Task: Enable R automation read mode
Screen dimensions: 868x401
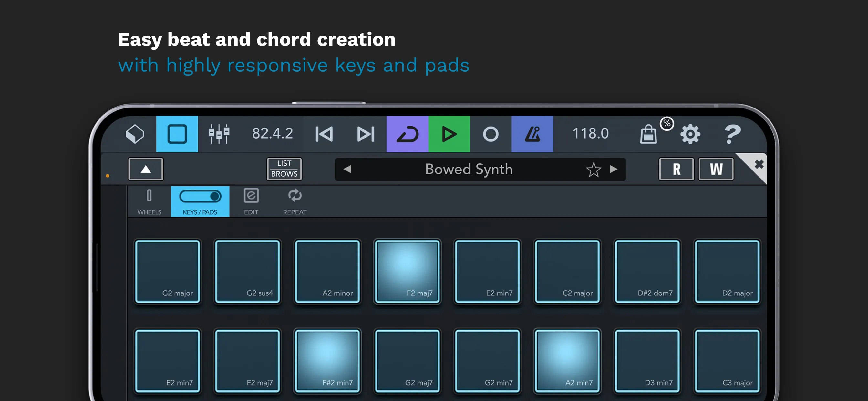Action: pos(676,169)
